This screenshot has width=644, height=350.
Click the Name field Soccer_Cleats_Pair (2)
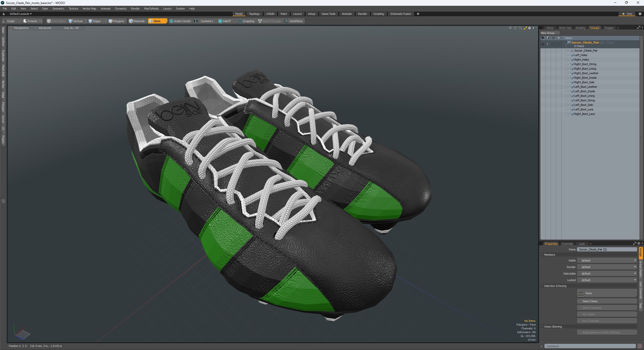[x=607, y=249]
